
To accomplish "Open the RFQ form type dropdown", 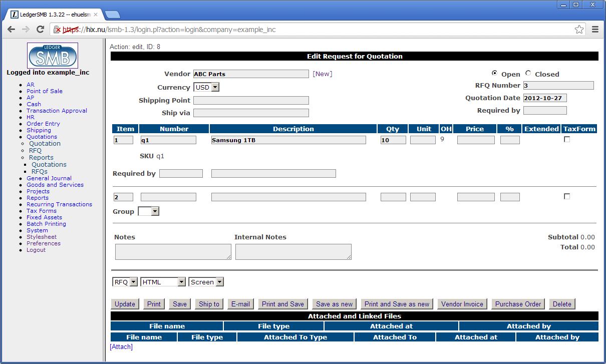I will pyautogui.click(x=125, y=282).
